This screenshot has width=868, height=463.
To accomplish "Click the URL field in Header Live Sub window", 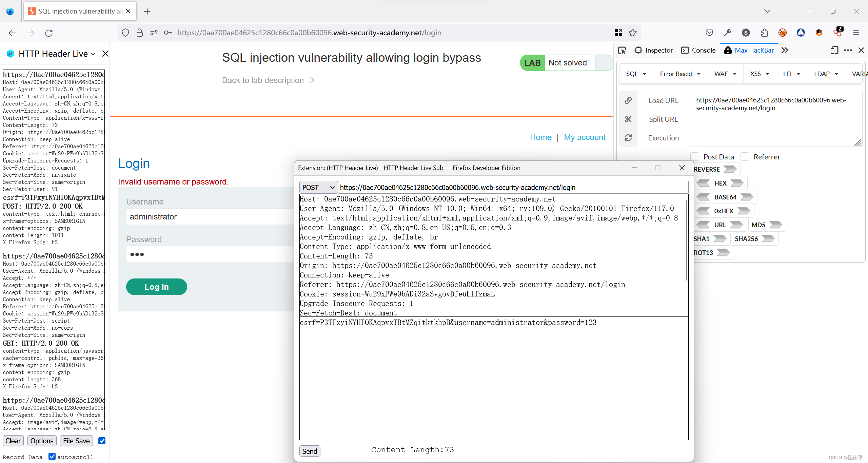I will pos(513,187).
